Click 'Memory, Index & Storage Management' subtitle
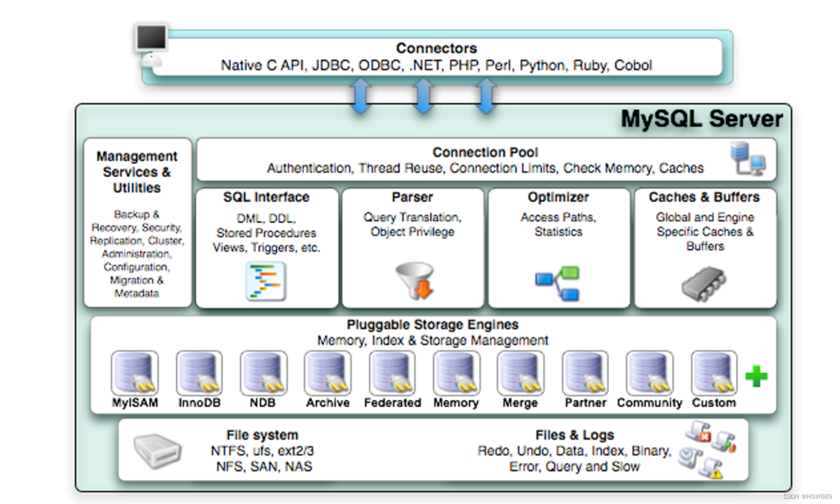The width and height of the screenshot is (840, 504). pyautogui.click(x=432, y=341)
